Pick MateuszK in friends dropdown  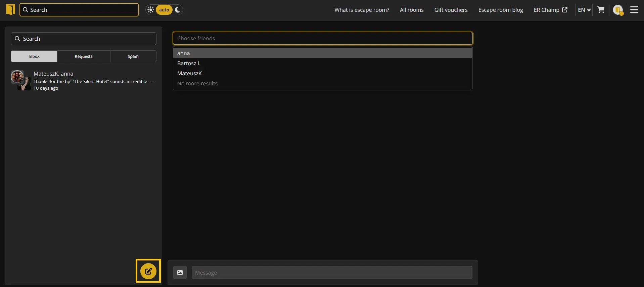coord(189,73)
